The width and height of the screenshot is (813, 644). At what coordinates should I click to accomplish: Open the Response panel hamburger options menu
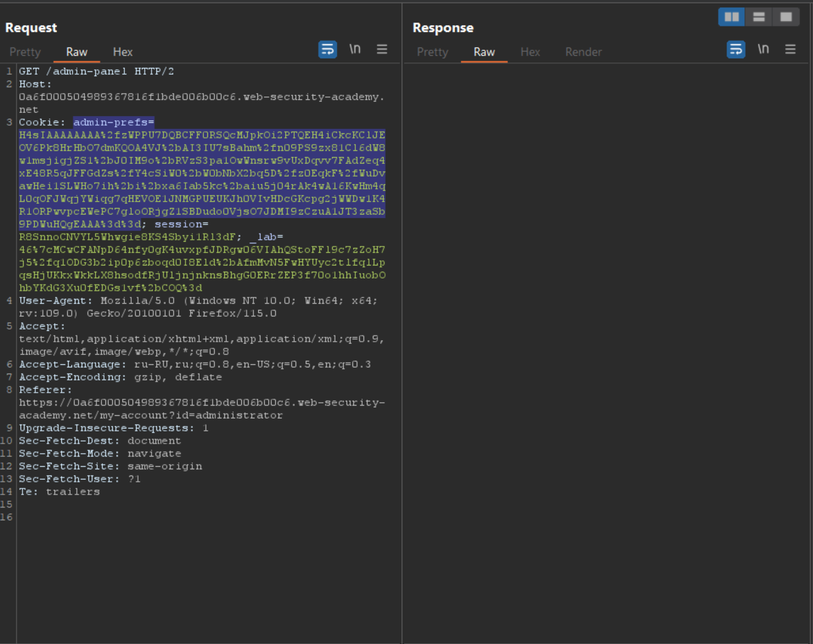click(790, 50)
